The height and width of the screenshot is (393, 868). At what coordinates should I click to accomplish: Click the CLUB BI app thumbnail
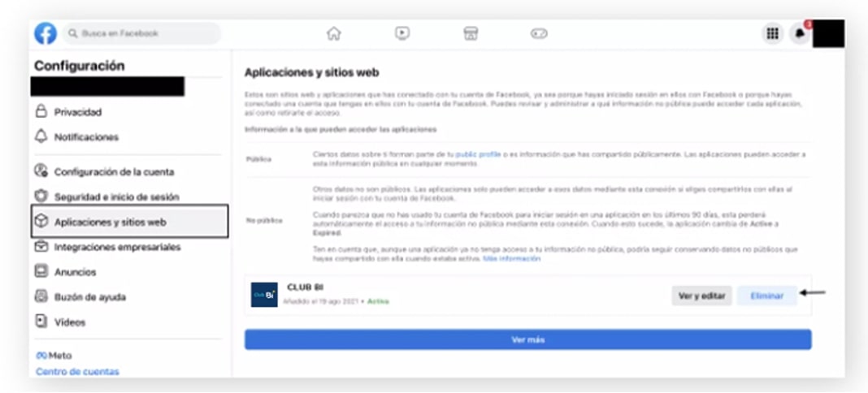pyautogui.click(x=264, y=295)
